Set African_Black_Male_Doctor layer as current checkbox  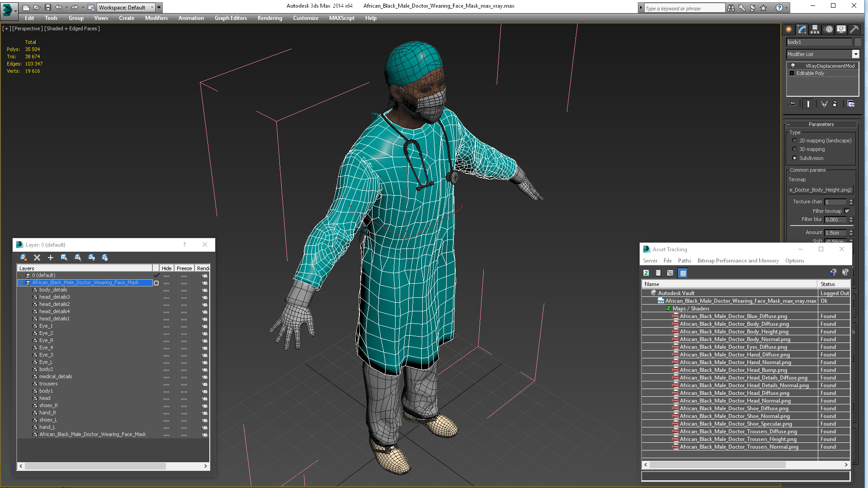point(156,283)
